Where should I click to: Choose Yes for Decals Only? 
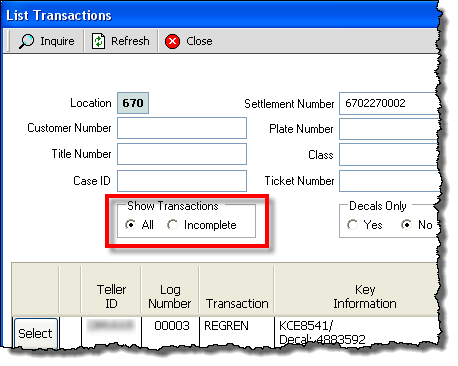(x=352, y=225)
